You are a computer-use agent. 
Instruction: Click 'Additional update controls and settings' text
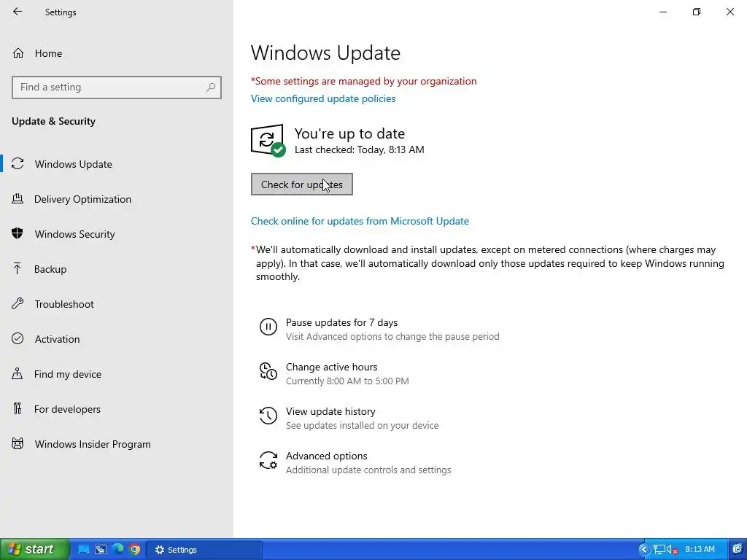(x=368, y=470)
